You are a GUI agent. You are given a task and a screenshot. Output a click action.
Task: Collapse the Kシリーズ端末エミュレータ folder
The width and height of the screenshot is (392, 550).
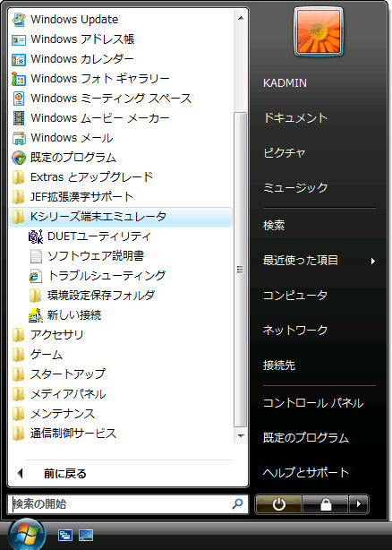coord(121,217)
